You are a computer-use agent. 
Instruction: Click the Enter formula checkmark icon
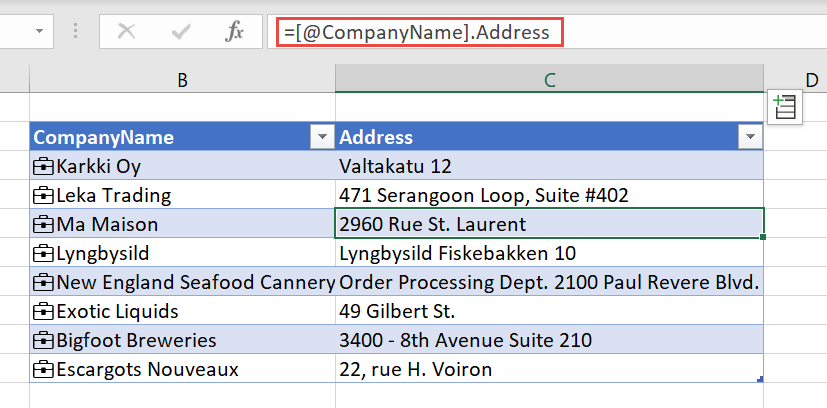pyautogui.click(x=181, y=32)
